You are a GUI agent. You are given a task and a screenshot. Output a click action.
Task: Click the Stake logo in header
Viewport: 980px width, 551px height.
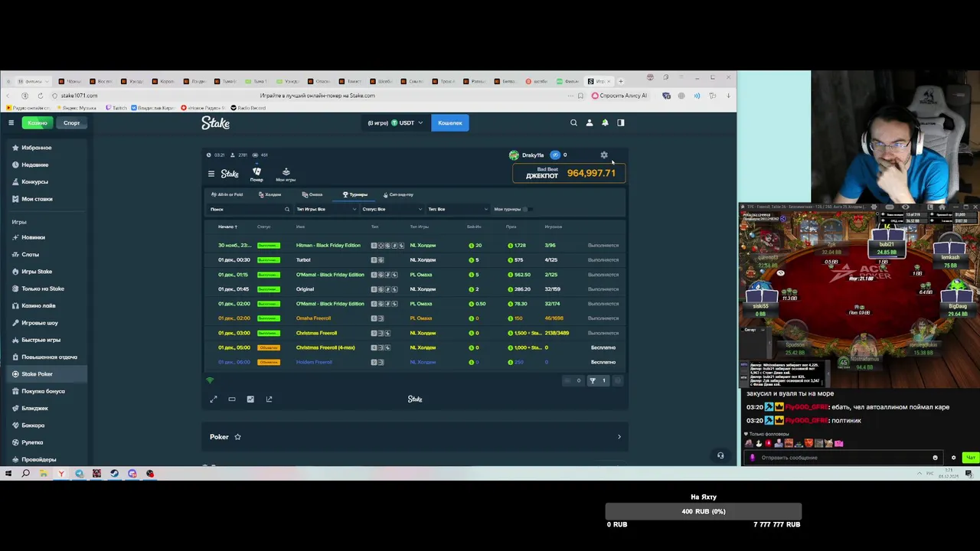tap(216, 122)
